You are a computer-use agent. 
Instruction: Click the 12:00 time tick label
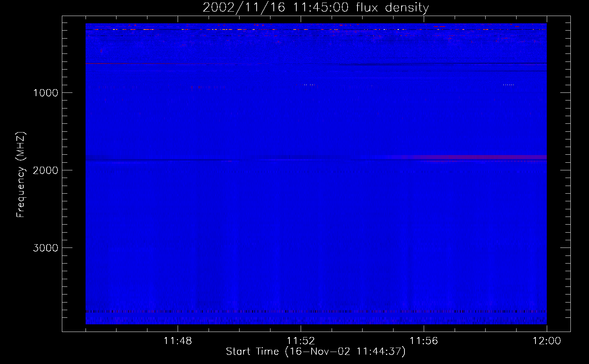click(547, 341)
